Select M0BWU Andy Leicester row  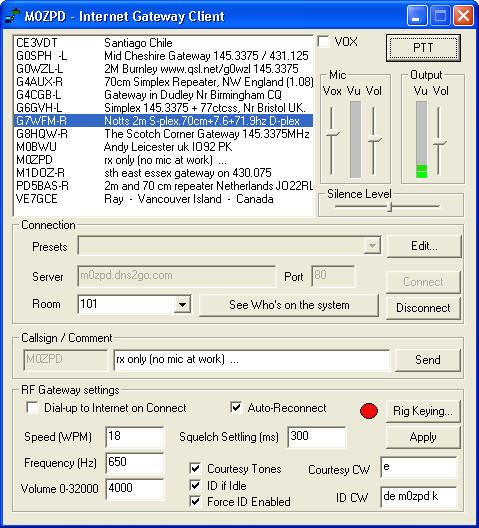pyautogui.click(x=164, y=147)
